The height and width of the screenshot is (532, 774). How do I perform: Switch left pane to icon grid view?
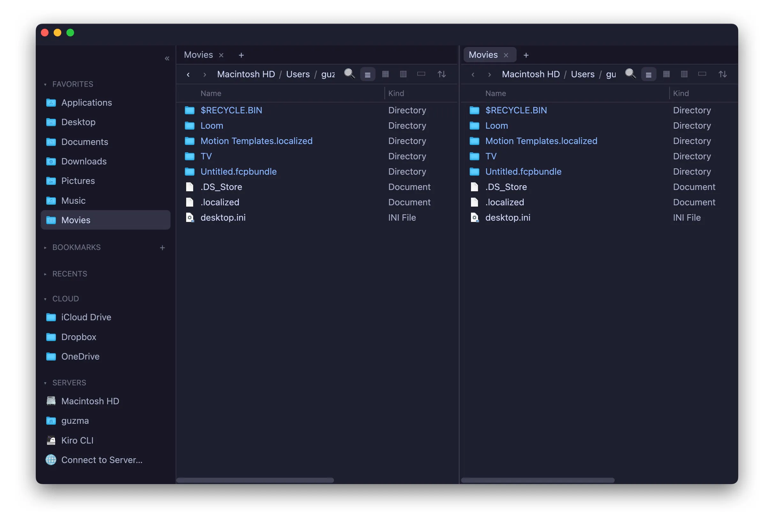click(x=385, y=74)
